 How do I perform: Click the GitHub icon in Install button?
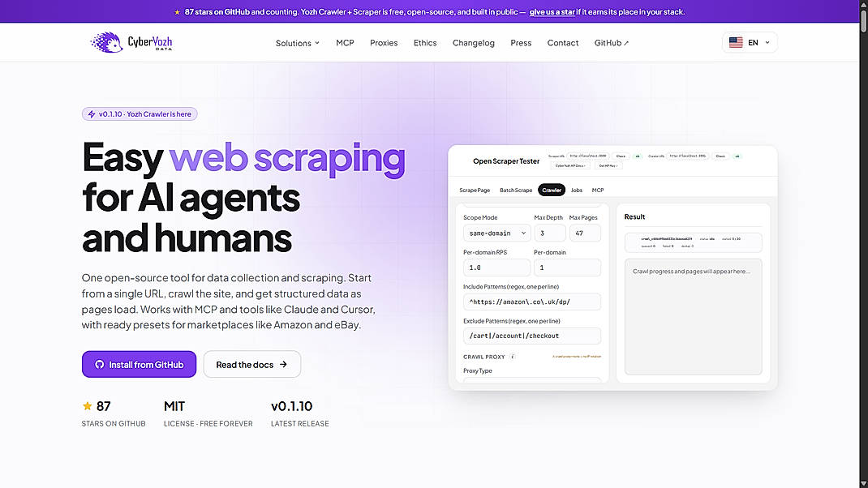pos(100,365)
